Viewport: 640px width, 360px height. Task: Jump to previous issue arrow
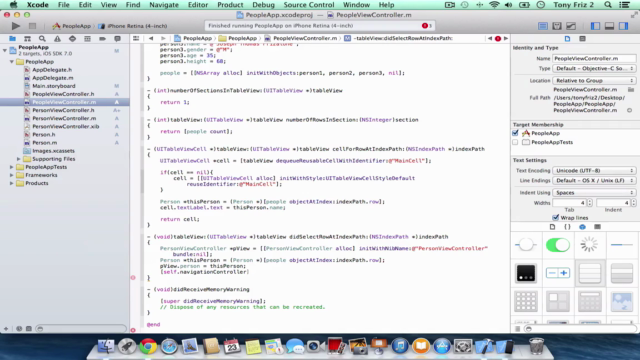pyautogui.click(x=490, y=38)
